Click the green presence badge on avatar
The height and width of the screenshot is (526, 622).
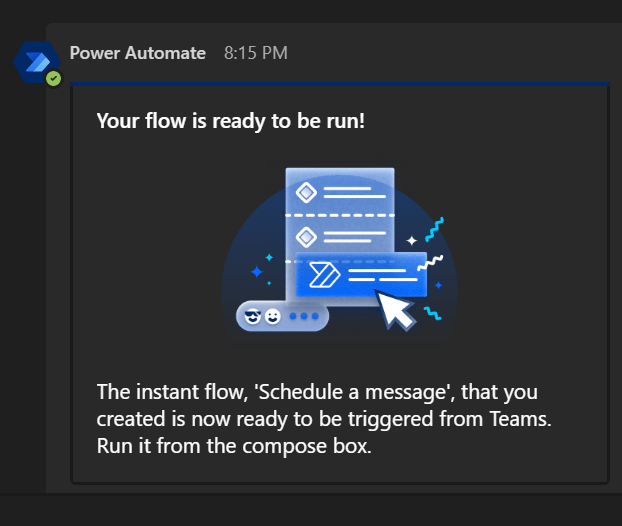(53, 78)
